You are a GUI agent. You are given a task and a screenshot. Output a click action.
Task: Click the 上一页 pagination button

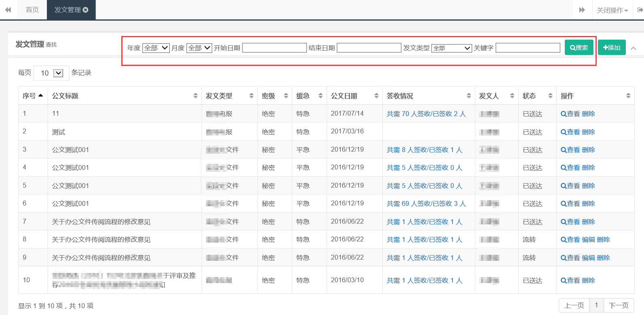[574, 305]
